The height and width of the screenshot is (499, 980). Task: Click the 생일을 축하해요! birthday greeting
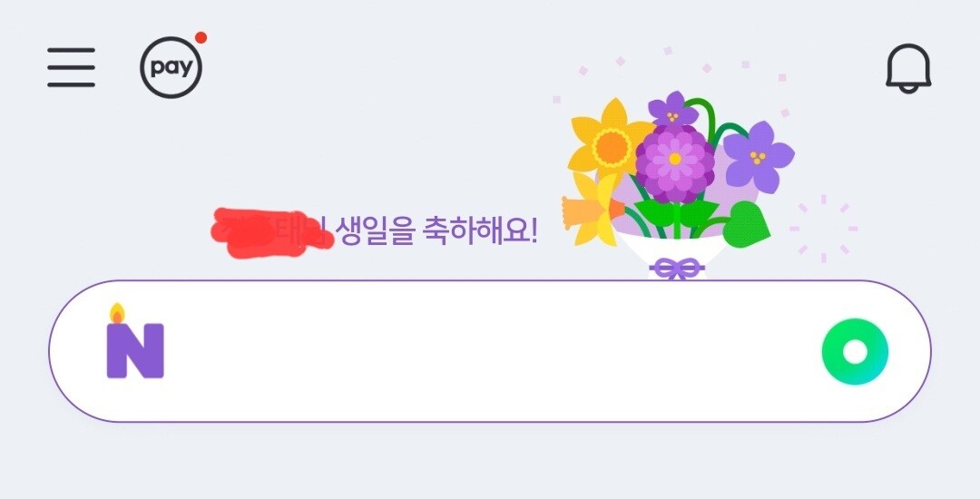tap(436, 231)
